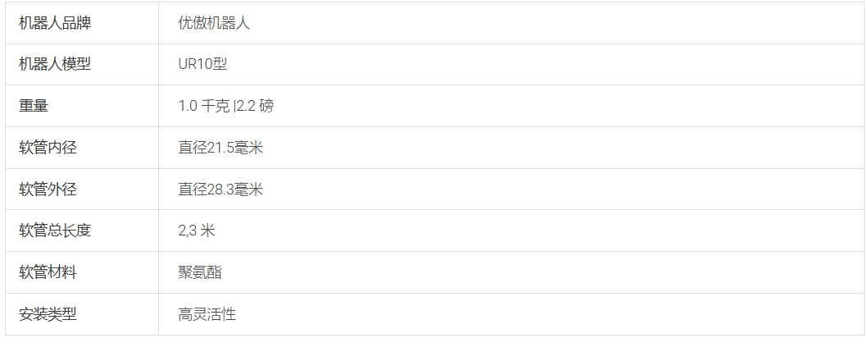
Task: Select the 聚氨酯 material value
Action: click(200, 272)
